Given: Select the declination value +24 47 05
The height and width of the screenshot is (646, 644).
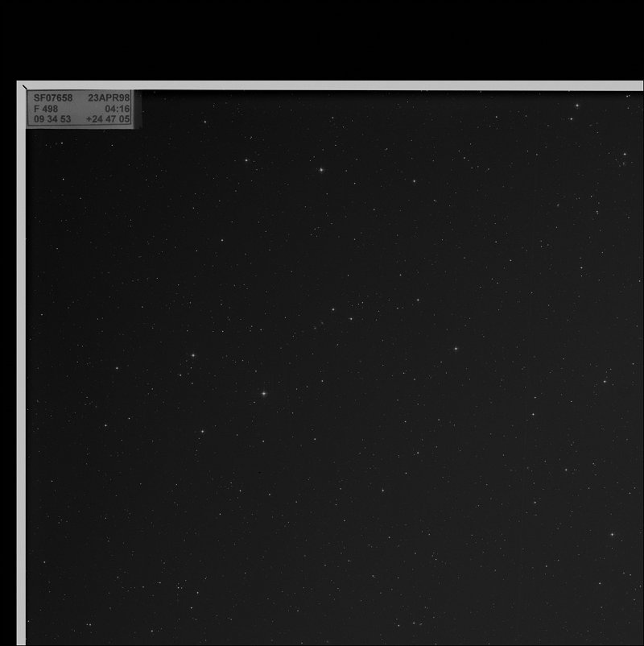Looking at the screenshot, I should tap(109, 119).
